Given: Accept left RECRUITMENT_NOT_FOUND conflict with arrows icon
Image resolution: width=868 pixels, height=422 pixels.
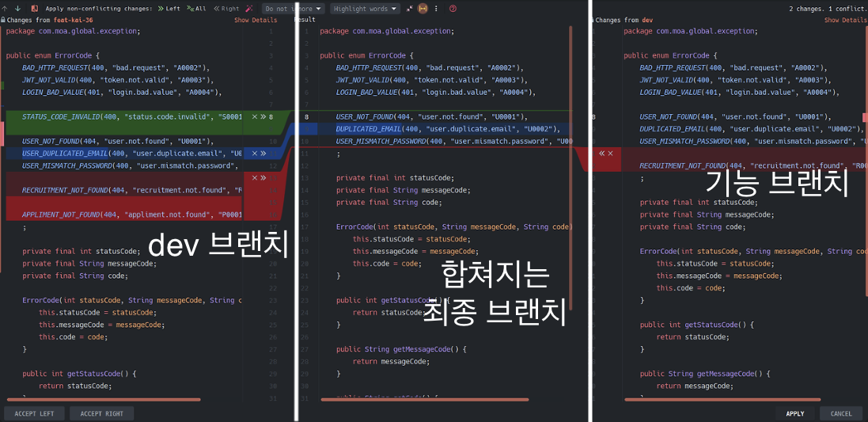Looking at the screenshot, I should point(263,178).
